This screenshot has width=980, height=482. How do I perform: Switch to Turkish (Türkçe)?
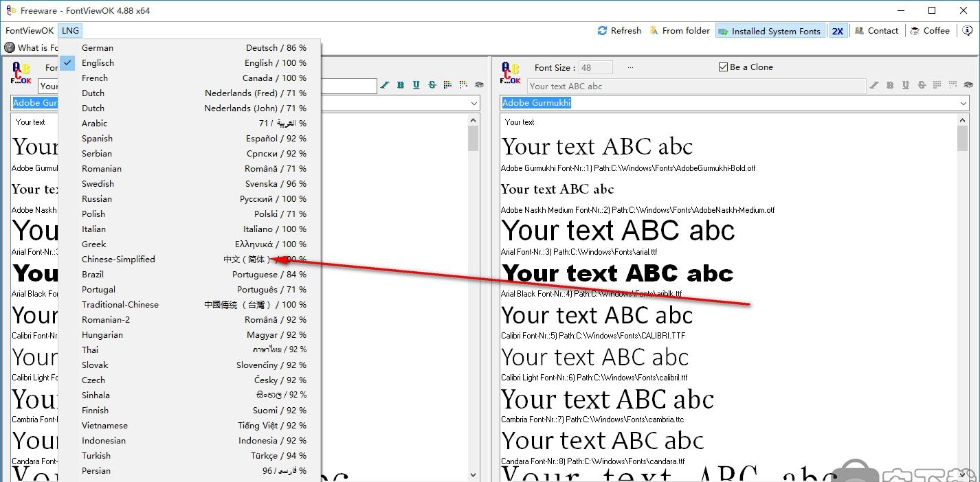coord(190,456)
